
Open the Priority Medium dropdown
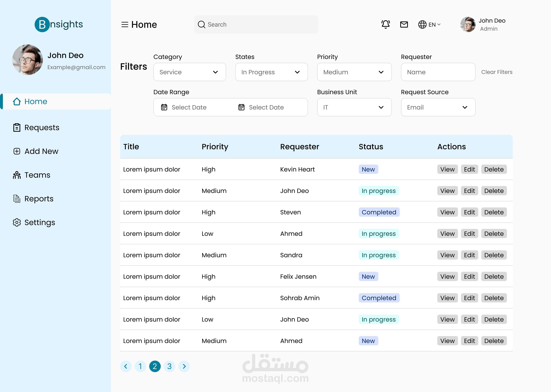354,72
